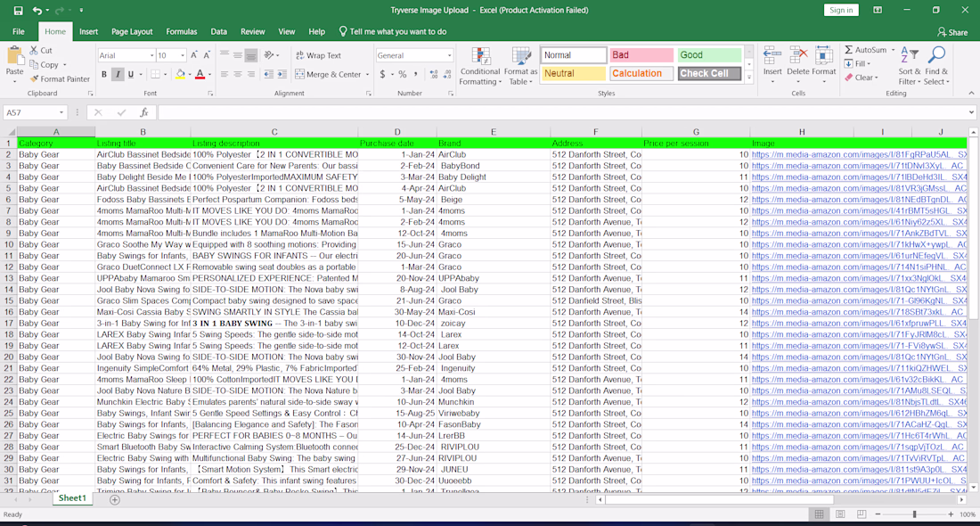This screenshot has height=526, width=980.
Task: Toggle Center horizontal alignment
Action: [238, 74]
